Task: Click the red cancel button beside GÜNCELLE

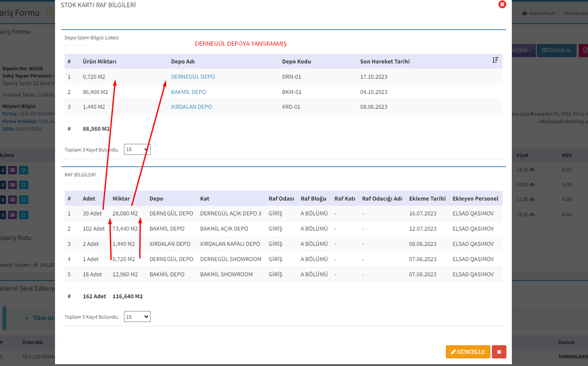Action: [499, 352]
